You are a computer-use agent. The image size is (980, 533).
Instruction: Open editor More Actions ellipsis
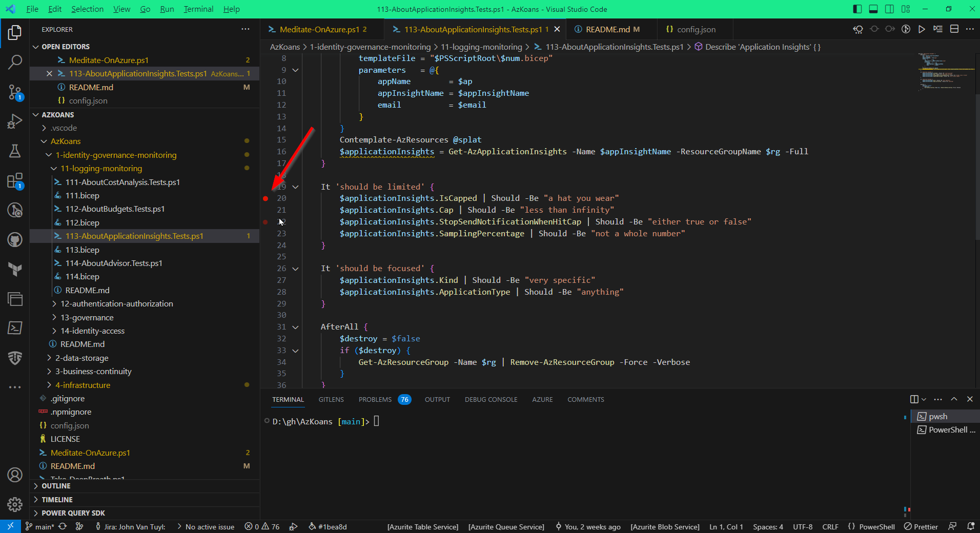pyautogui.click(x=970, y=29)
